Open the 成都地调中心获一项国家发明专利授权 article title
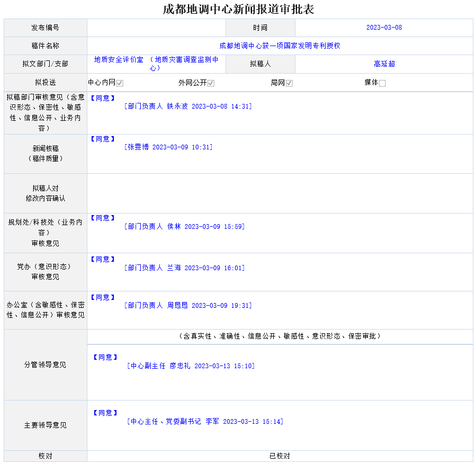This screenshot has height=462, width=476. pyautogui.click(x=280, y=46)
